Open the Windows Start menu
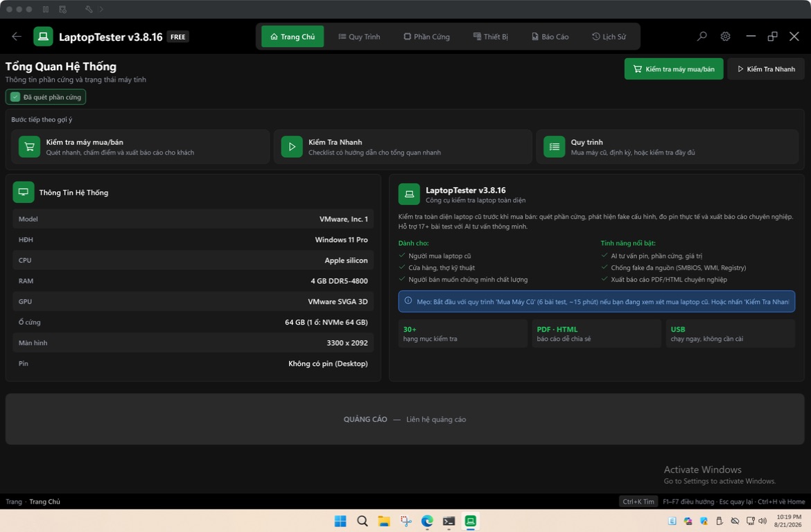Viewport: 811px width, 532px height. coord(340,521)
